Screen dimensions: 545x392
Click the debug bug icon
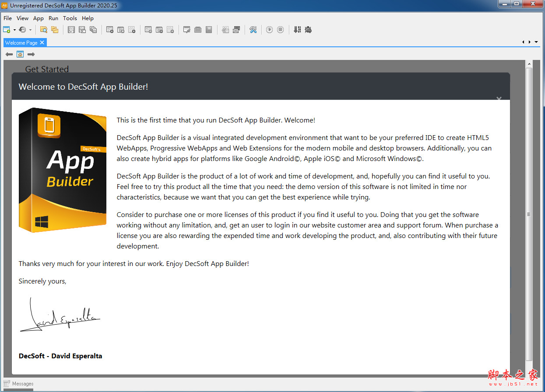tap(308, 30)
